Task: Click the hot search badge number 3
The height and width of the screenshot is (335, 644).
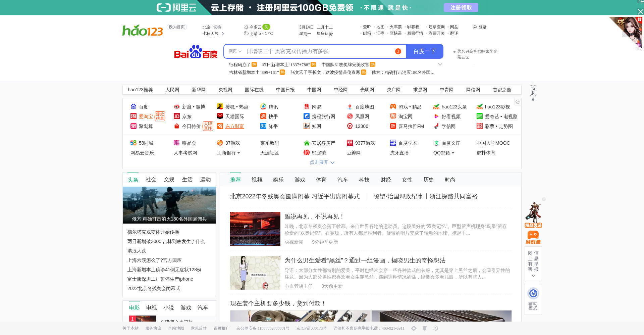Action: tap(398, 51)
